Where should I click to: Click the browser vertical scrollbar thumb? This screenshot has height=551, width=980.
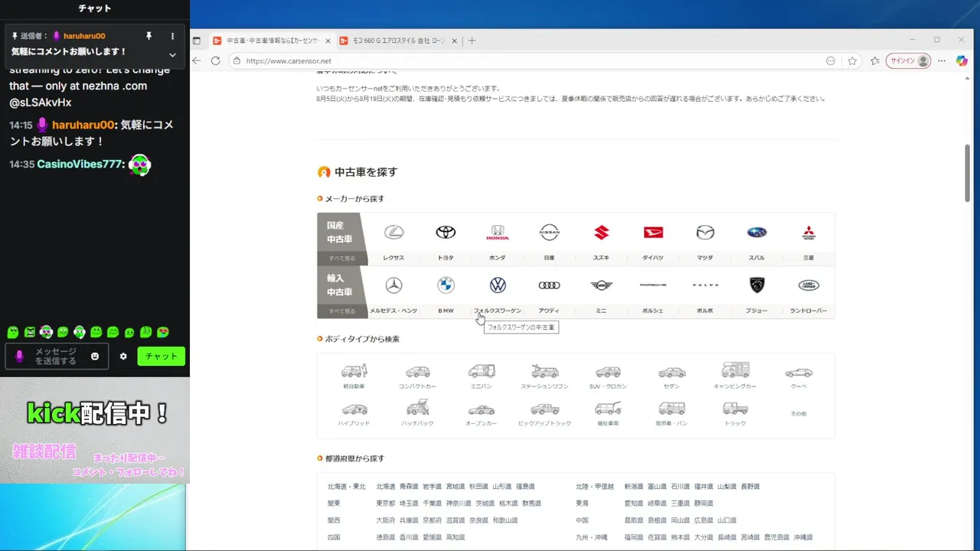tap(968, 172)
